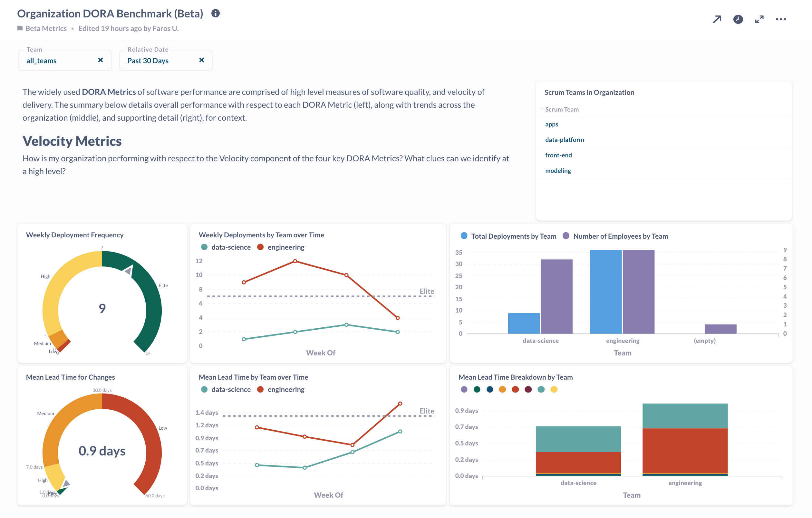Image resolution: width=812 pixels, height=518 pixels.
Task: Click the front-end scrum team row
Action: click(x=558, y=155)
